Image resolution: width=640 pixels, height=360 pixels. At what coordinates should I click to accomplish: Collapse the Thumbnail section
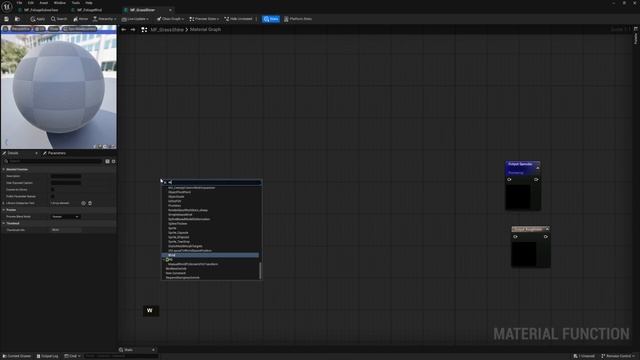pos(4,223)
